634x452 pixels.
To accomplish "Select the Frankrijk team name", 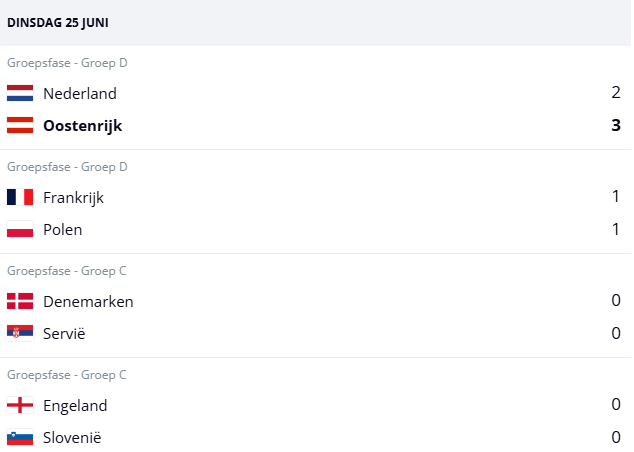I will (73, 198).
